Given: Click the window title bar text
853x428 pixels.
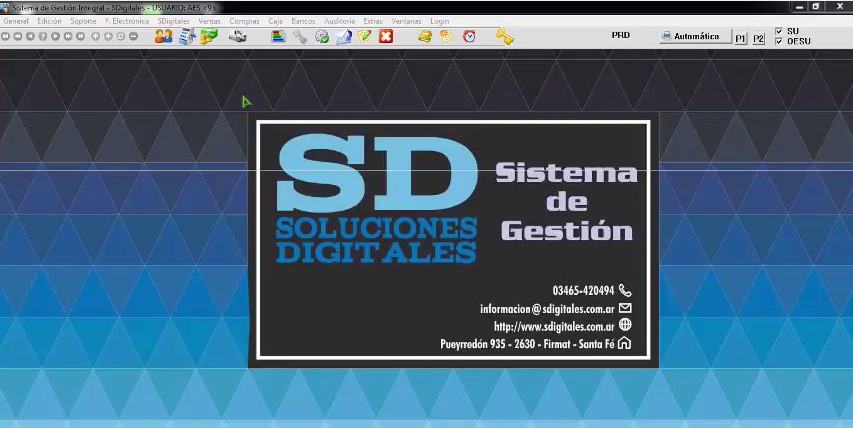Looking at the screenshot, I should (114, 8).
